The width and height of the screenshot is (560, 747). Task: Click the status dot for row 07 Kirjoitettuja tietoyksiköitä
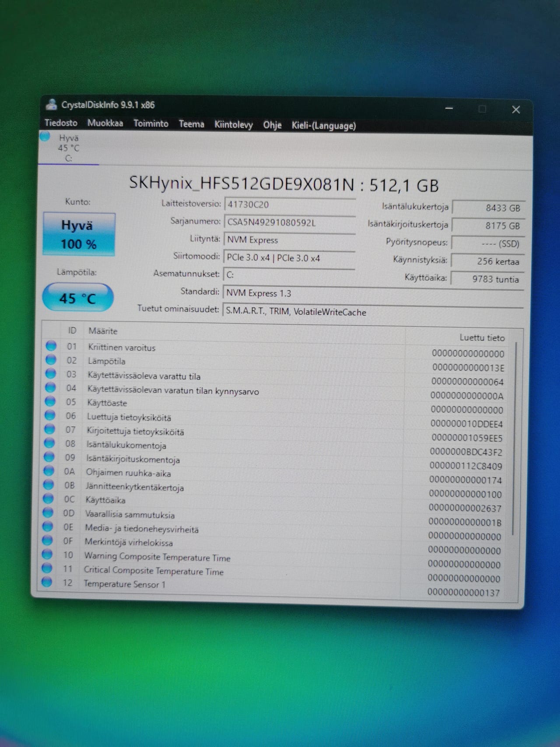49,429
